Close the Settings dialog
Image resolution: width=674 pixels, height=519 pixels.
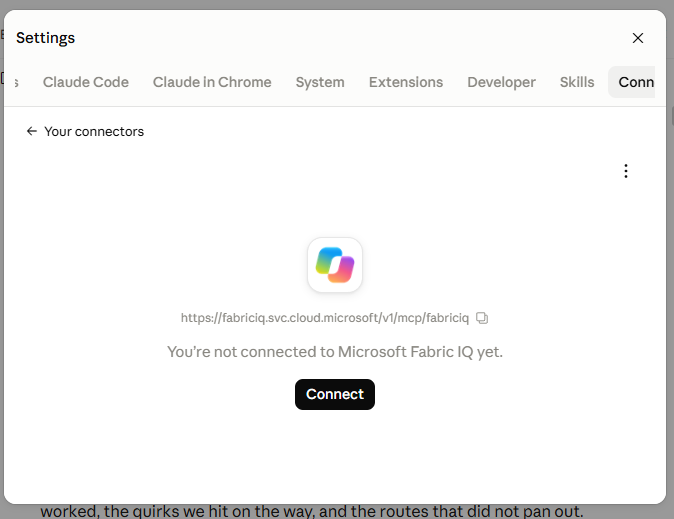[637, 38]
